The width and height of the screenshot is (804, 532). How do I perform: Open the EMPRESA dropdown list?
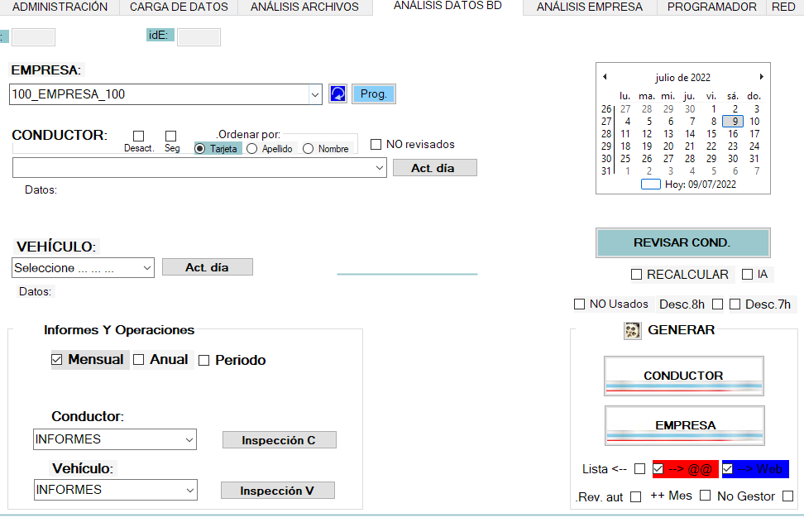click(315, 93)
